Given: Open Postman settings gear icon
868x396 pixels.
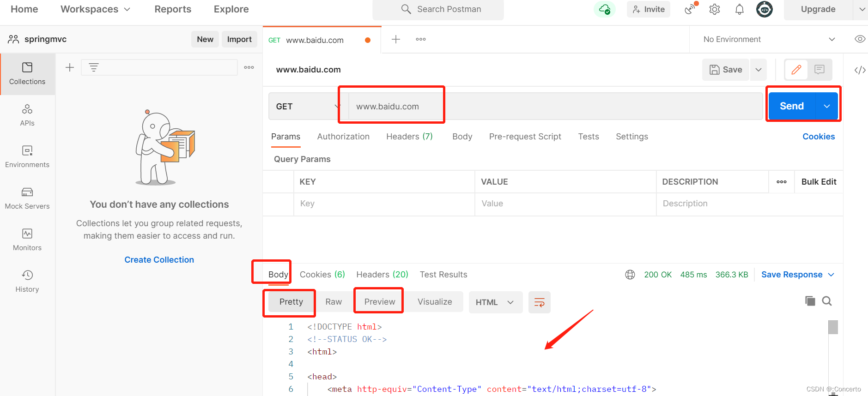Looking at the screenshot, I should click(x=715, y=9).
